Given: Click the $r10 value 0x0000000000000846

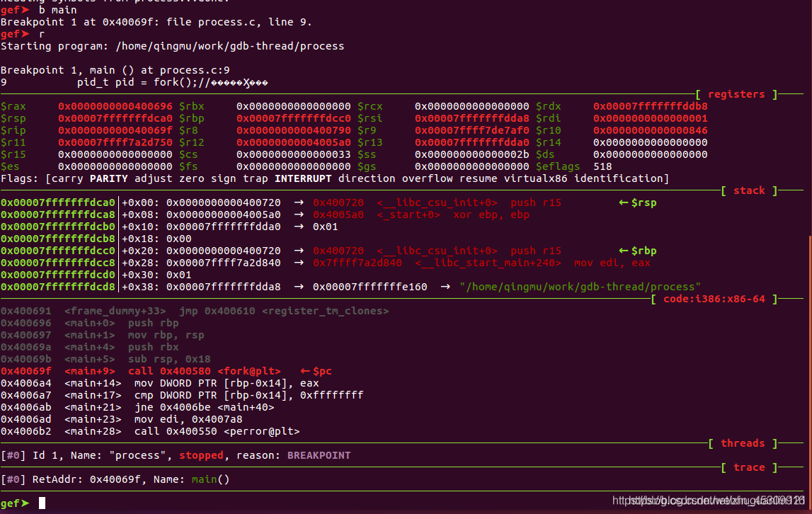Looking at the screenshot, I should (x=651, y=130).
